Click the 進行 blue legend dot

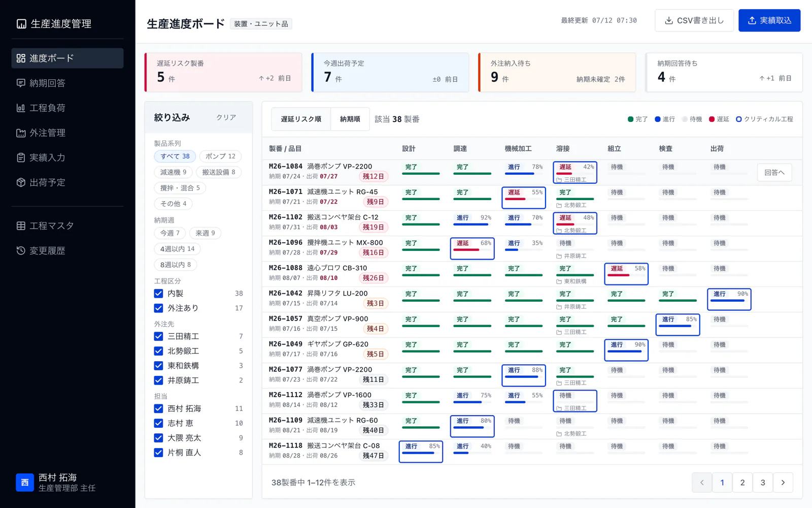coord(658,119)
